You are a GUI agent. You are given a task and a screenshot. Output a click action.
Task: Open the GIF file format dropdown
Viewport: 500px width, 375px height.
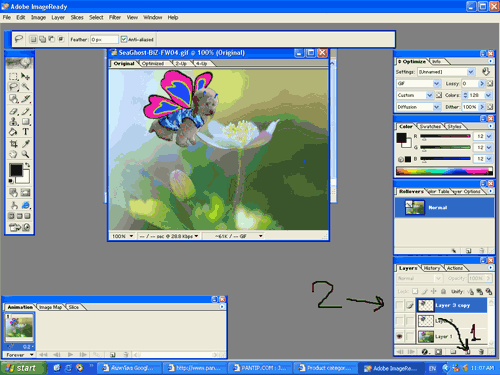click(436, 83)
